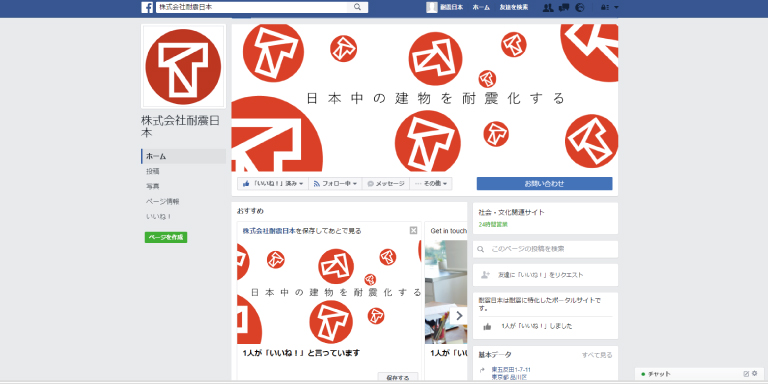
Task: Open the friend requests icon
Action: (x=549, y=7)
